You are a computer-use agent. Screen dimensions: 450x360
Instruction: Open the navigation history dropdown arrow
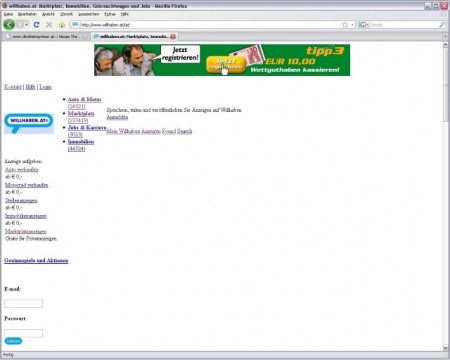tap(26, 25)
